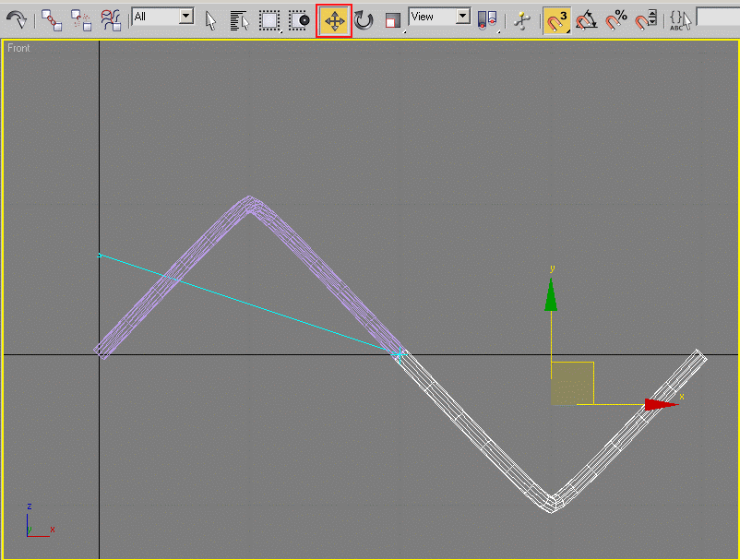The image size is (740, 560).
Task: Switch to the Select and Rotate tool
Action: pos(364,21)
